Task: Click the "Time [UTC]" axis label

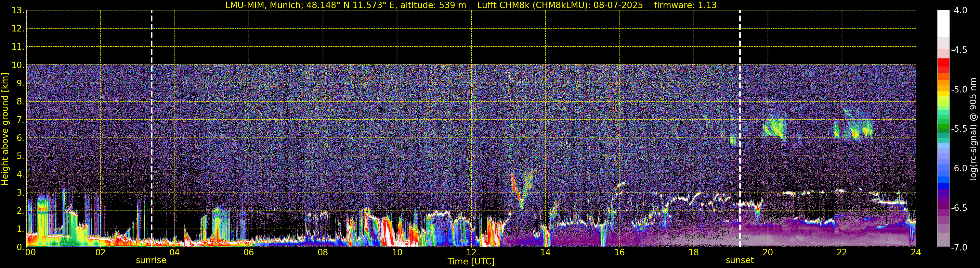Action: pyautogui.click(x=471, y=262)
